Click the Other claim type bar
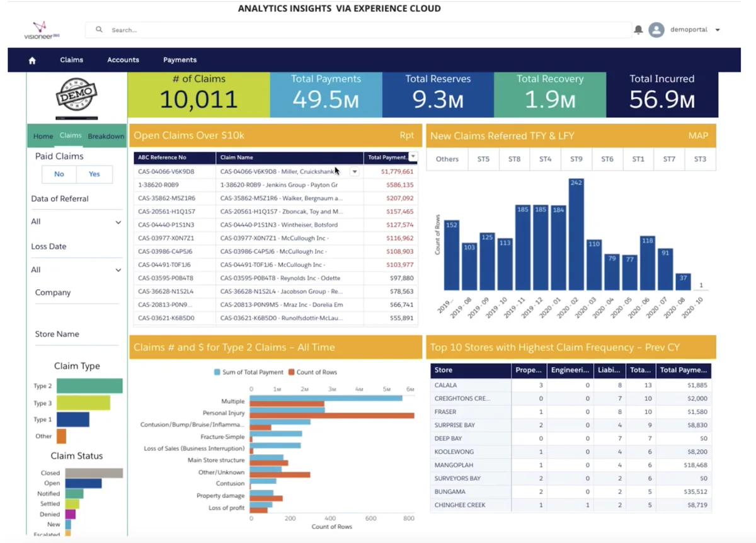 point(61,436)
